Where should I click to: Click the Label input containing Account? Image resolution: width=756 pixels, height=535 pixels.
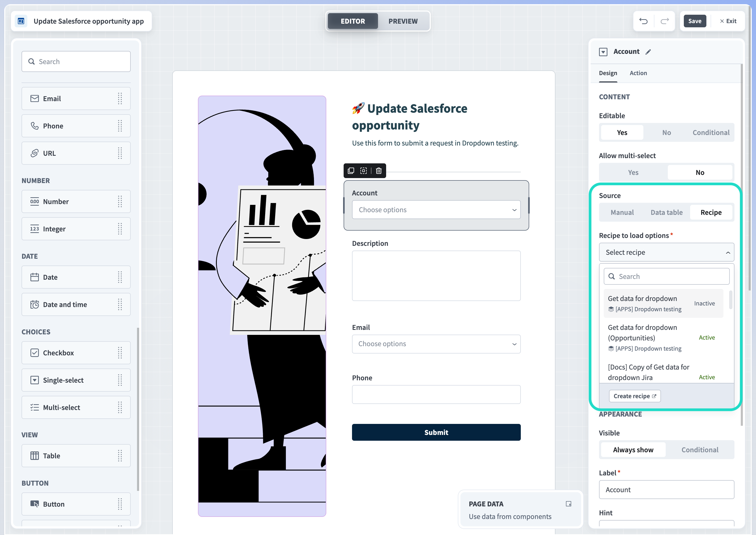click(x=666, y=490)
